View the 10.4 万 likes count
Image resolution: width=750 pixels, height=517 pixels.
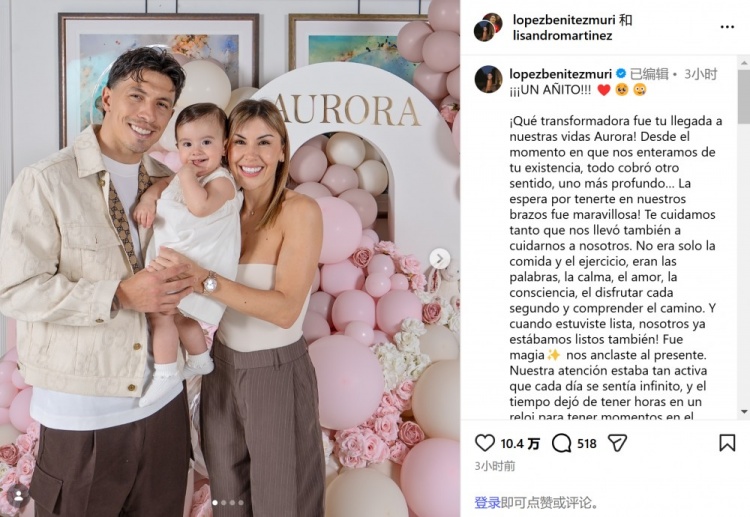click(x=520, y=444)
